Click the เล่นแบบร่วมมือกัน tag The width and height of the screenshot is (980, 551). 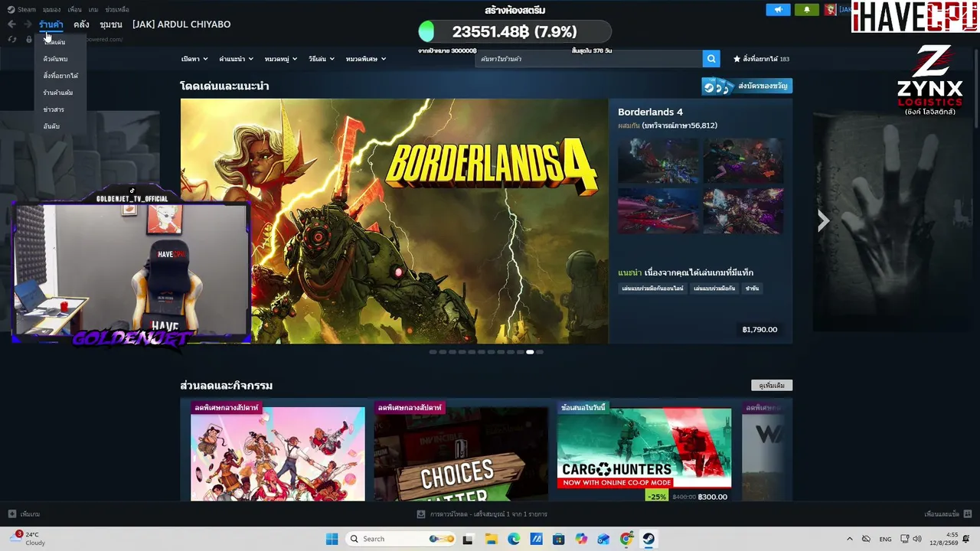(x=714, y=289)
